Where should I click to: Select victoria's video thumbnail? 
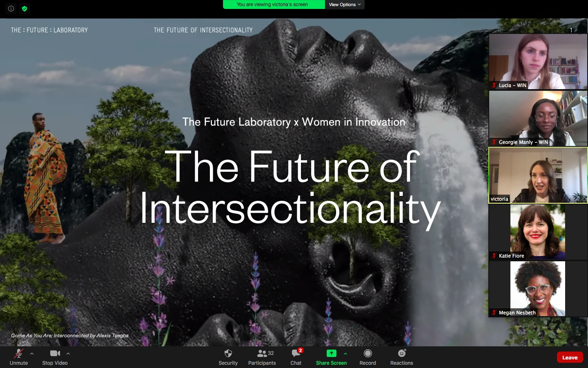(537, 175)
